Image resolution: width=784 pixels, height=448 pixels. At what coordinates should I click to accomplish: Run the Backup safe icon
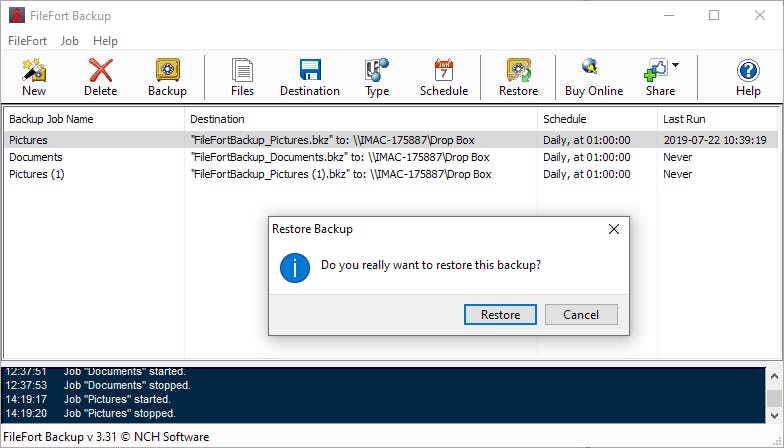tap(168, 78)
